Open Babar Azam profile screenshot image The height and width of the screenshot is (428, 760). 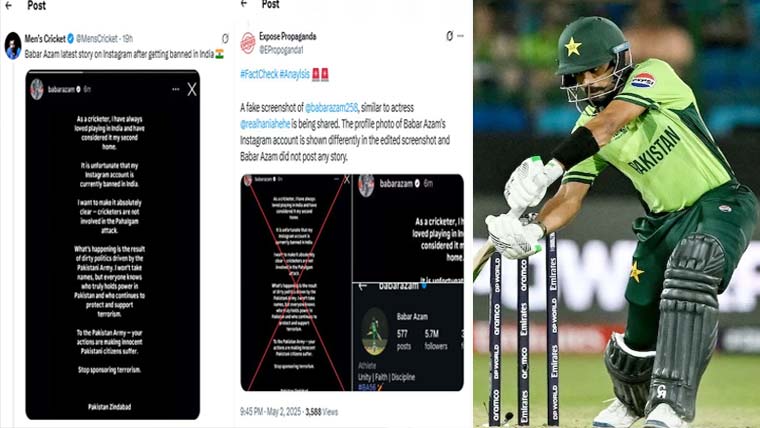pyautogui.click(x=408, y=337)
